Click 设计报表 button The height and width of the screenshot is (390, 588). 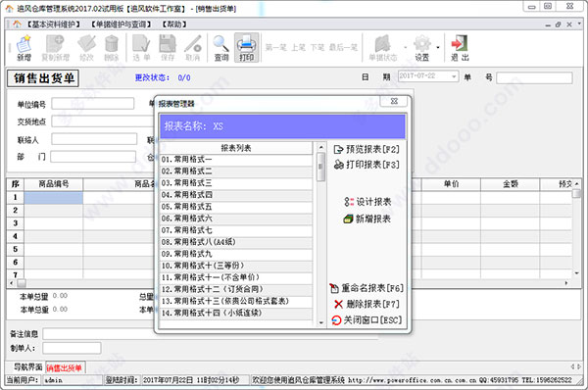tap(367, 202)
